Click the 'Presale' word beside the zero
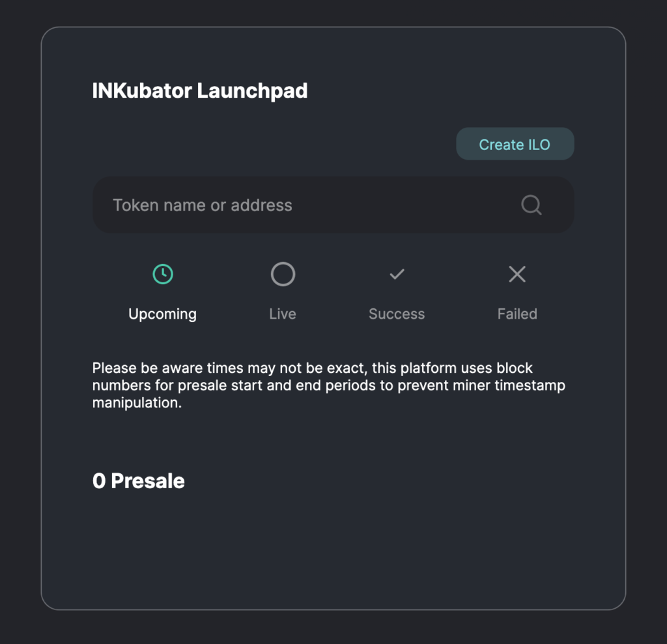The image size is (667, 644). [x=148, y=481]
